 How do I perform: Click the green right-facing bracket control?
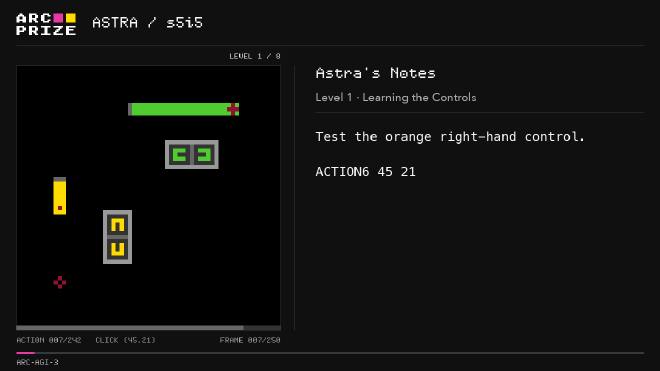(204, 155)
